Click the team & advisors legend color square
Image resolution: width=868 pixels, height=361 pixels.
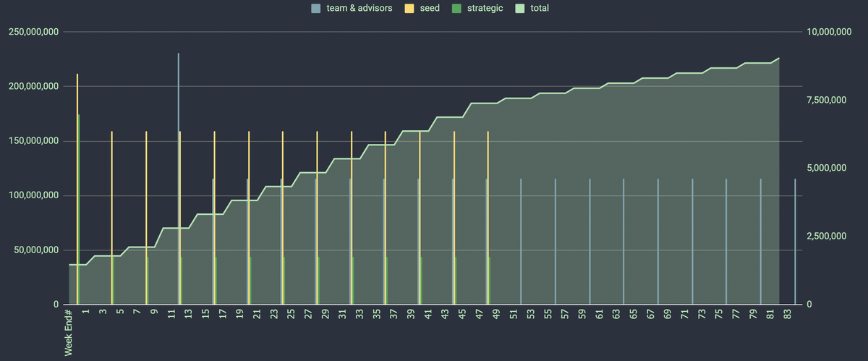point(315,9)
